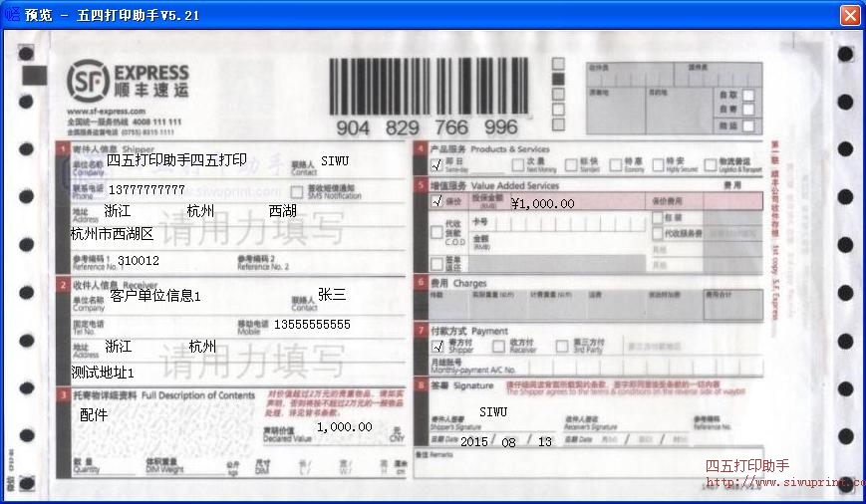The width and height of the screenshot is (866, 504).
Task: Tick the Logistics & Transport checkbox
Action: pyautogui.click(x=711, y=164)
